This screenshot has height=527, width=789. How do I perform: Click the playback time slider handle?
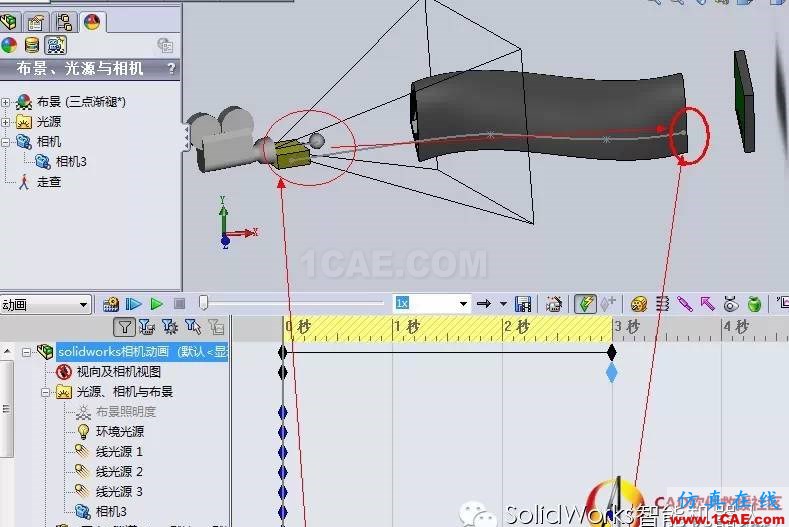point(203,303)
